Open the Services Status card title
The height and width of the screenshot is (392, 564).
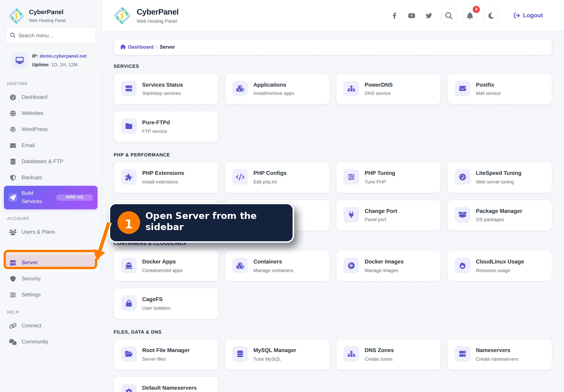click(x=162, y=85)
